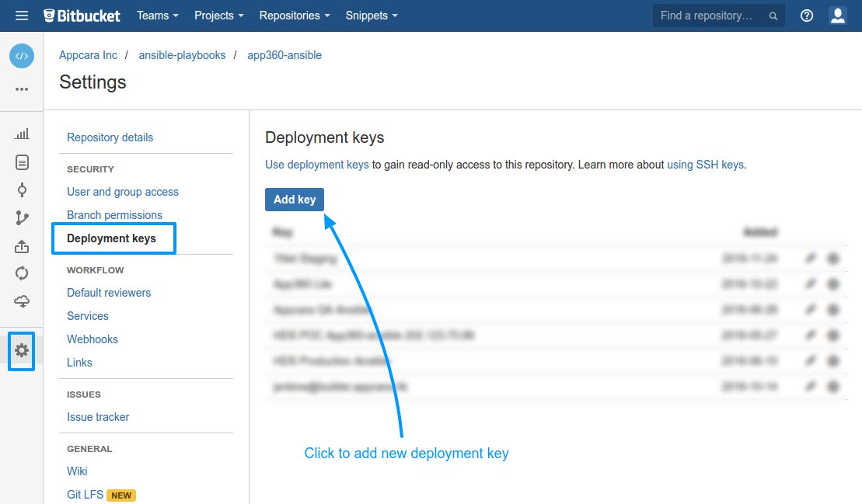This screenshot has height=504, width=862.
Task: Open Pull requests via upload tray icon
Action: click(22, 246)
